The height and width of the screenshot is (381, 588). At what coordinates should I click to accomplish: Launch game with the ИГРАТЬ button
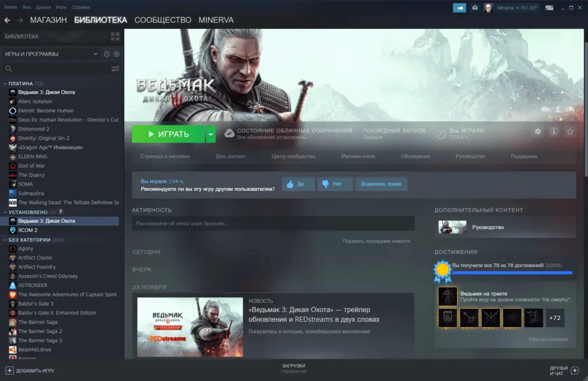point(168,134)
